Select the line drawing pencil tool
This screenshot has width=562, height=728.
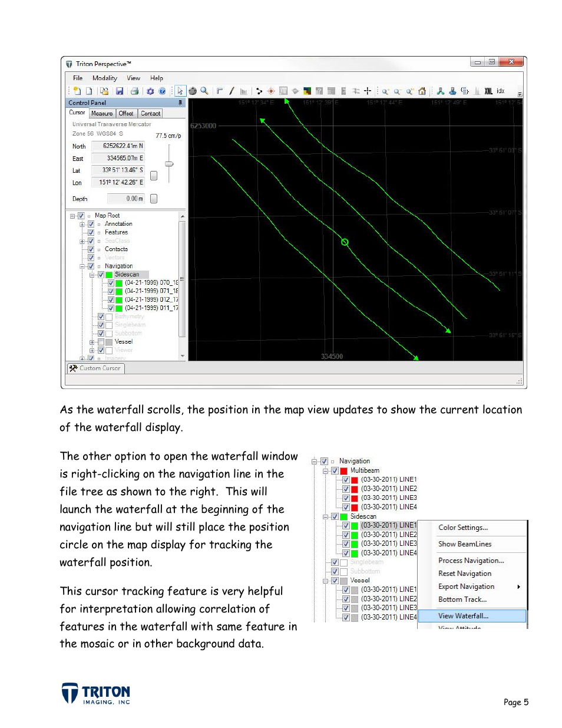[x=232, y=91]
